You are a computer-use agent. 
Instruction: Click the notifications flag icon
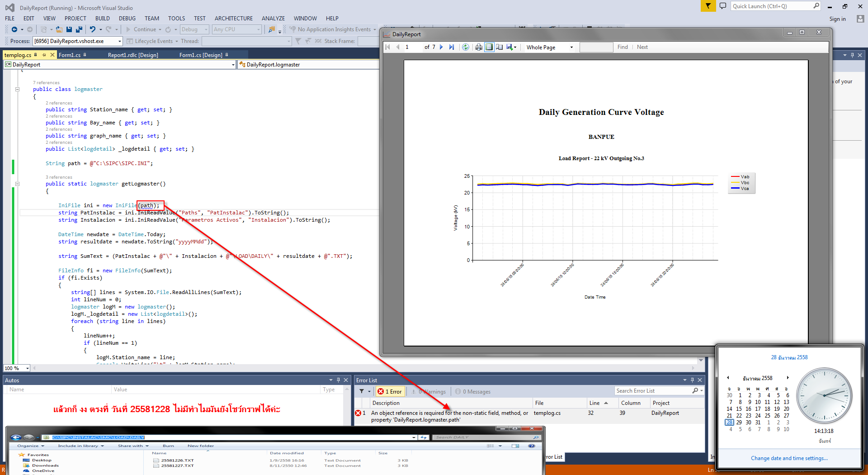[x=708, y=6]
